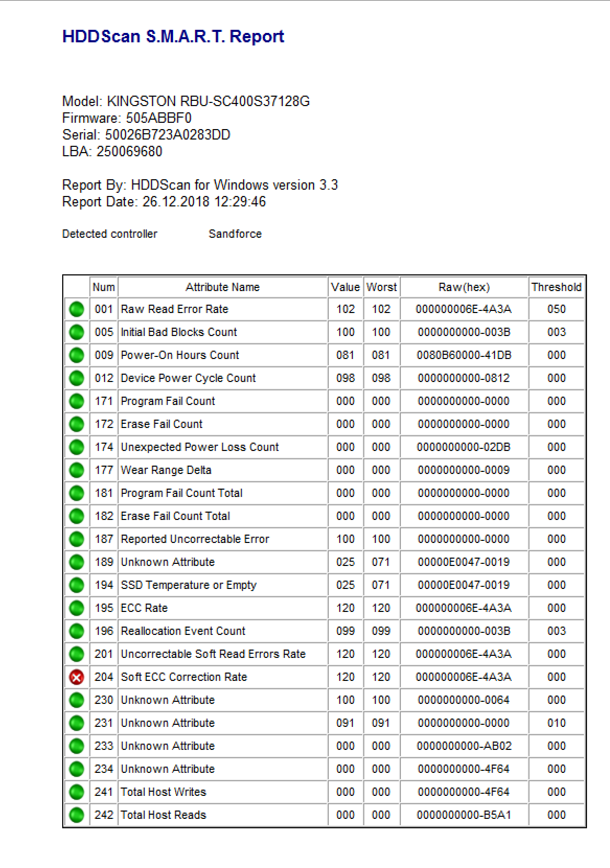Click the green status icon in row 230
The image size is (610, 868).
pyautogui.click(x=77, y=700)
